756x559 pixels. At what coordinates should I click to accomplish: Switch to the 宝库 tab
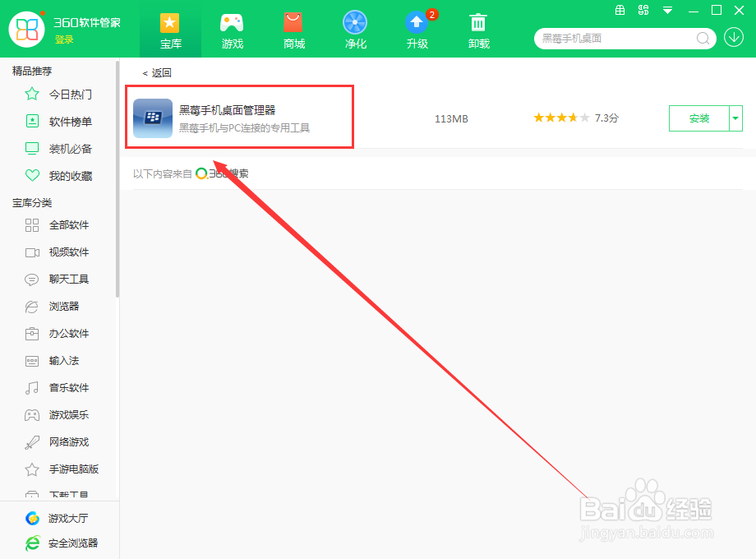[170, 29]
